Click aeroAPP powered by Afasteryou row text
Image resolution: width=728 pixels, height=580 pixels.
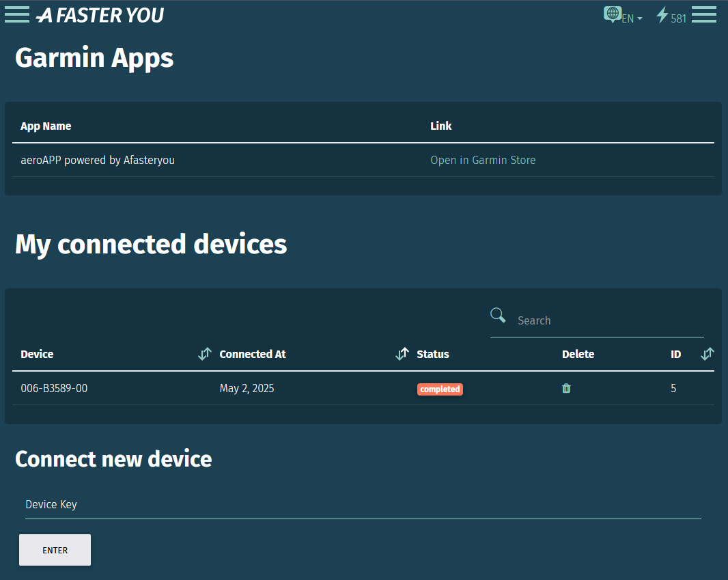tap(98, 161)
